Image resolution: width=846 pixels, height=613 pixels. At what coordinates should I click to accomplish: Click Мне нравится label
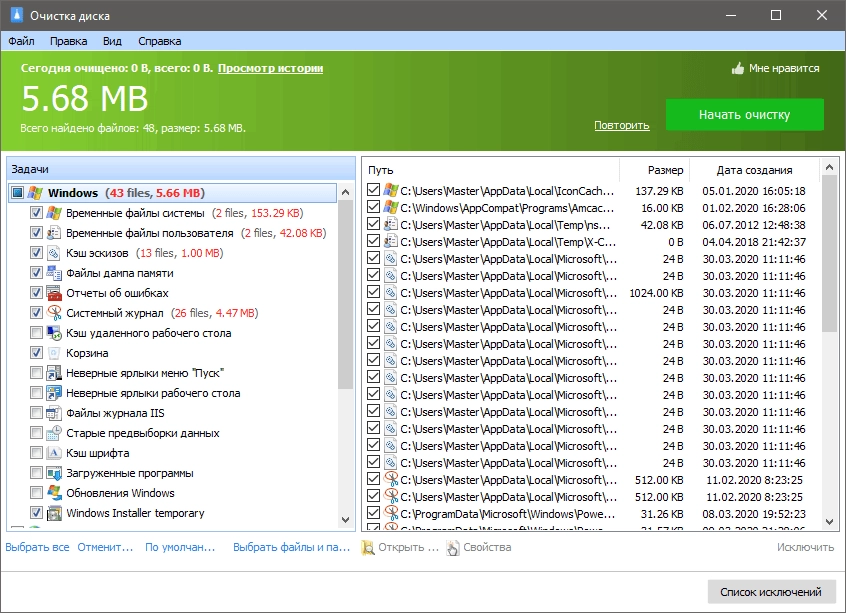784,69
